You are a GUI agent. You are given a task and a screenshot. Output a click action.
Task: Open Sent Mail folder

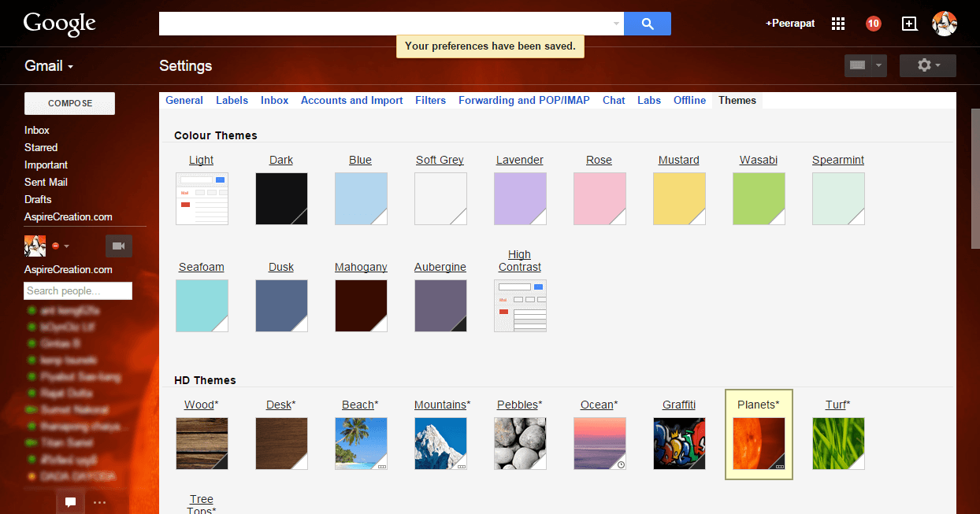(x=46, y=182)
